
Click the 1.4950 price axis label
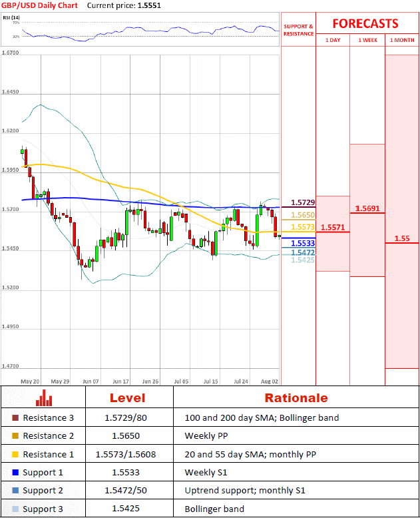coord(10,326)
